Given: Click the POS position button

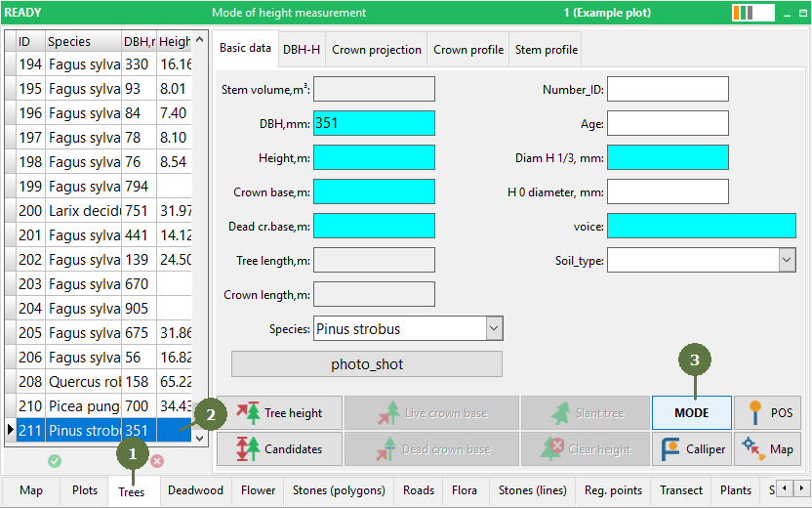Looking at the screenshot, I should pyautogui.click(x=768, y=412).
